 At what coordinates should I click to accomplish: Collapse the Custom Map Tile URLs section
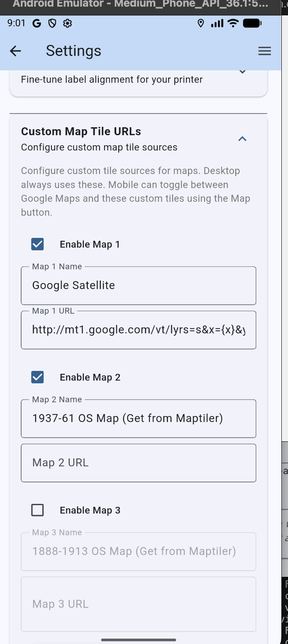pyautogui.click(x=242, y=139)
